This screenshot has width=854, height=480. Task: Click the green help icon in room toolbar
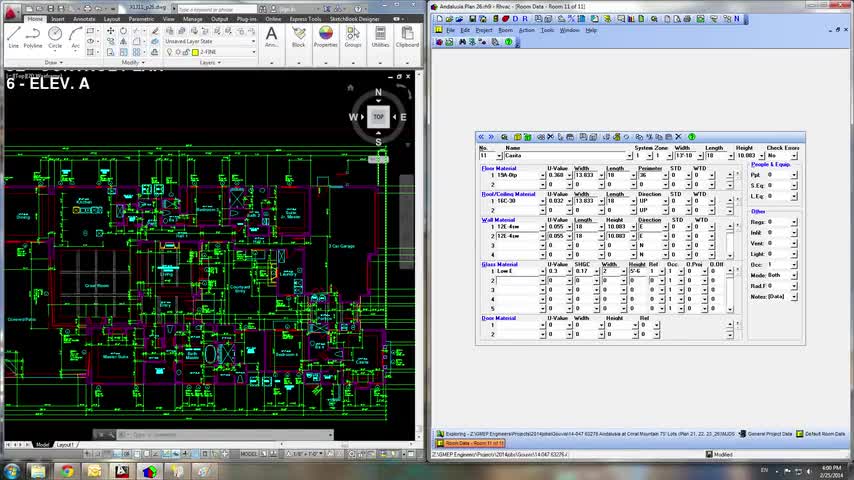point(692,137)
